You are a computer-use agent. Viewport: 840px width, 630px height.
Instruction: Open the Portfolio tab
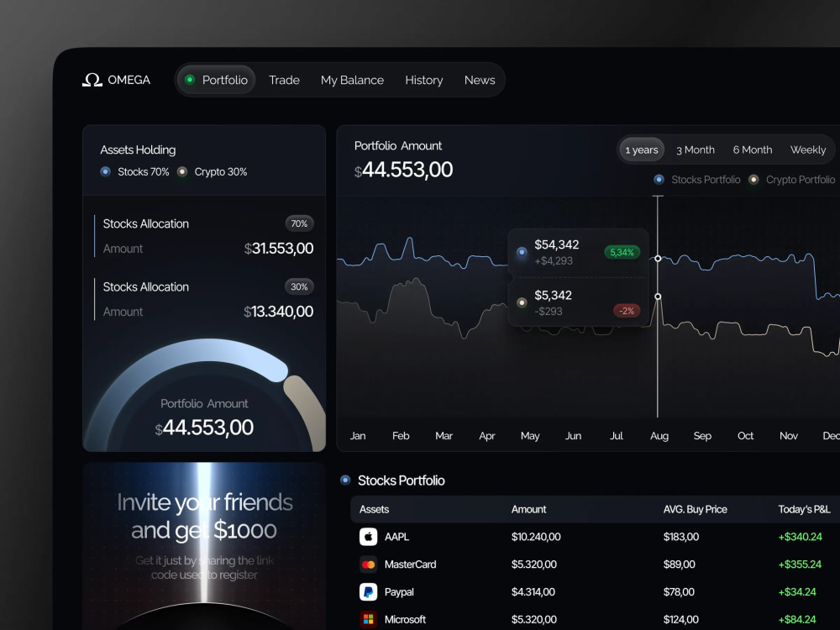point(216,80)
